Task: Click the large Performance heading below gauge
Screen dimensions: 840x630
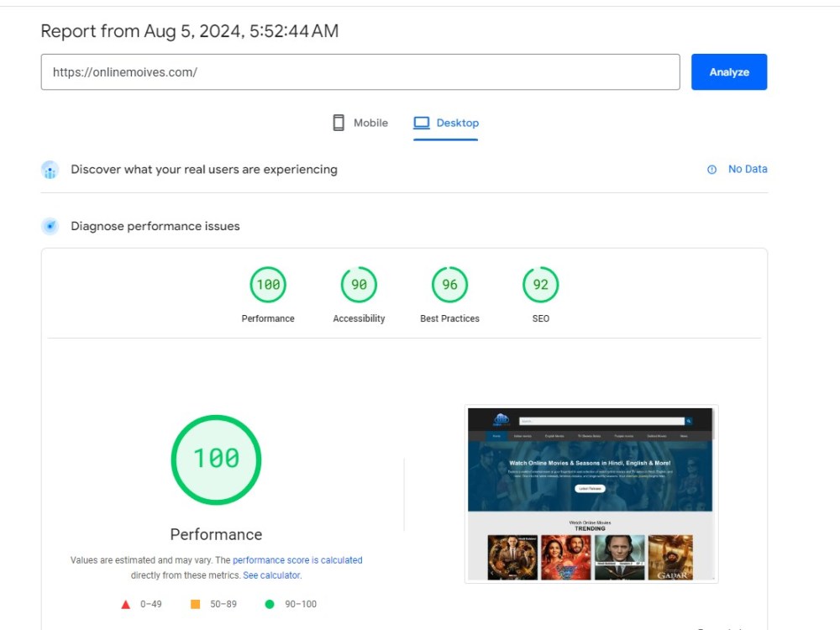Action: 217,534
